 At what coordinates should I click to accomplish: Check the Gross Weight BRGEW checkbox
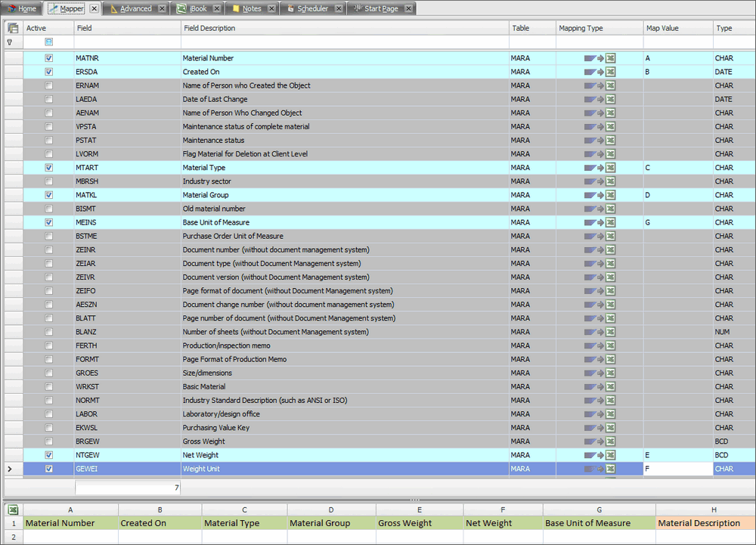point(49,441)
